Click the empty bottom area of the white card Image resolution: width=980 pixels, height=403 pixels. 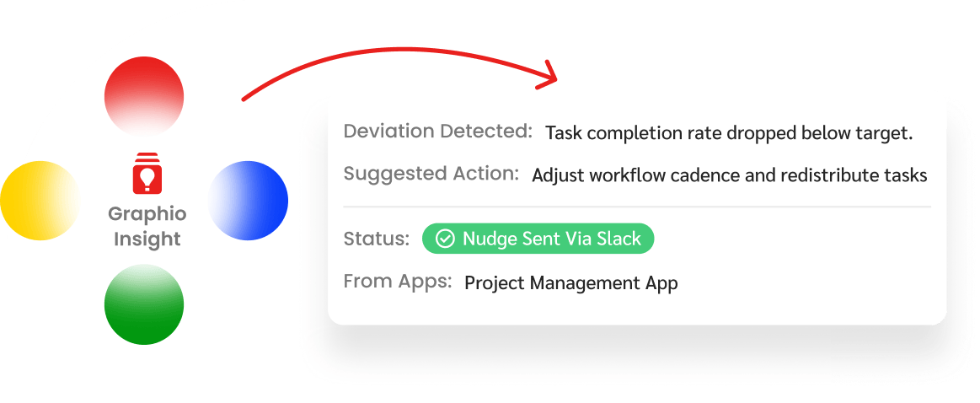tap(637, 309)
